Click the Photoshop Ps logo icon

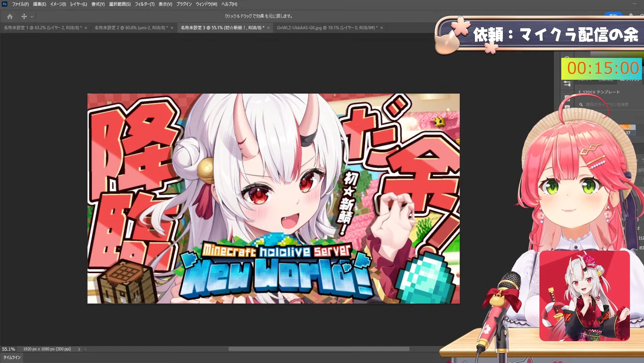(x=5, y=4)
